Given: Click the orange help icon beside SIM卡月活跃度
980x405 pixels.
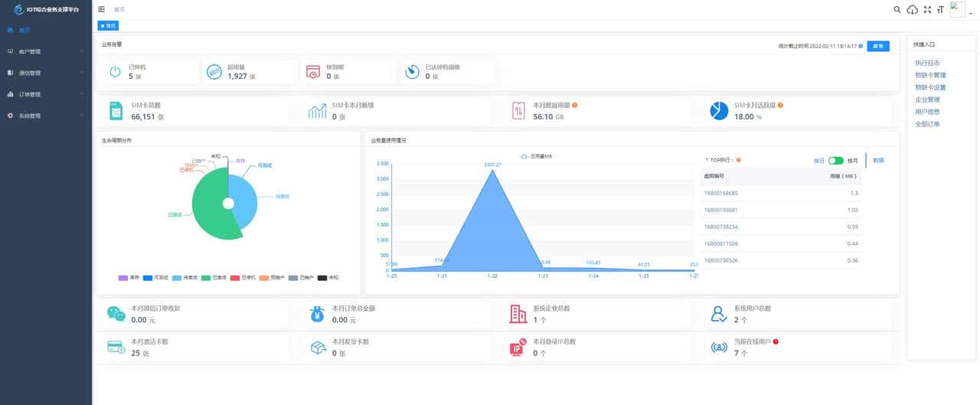Looking at the screenshot, I should (x=780, y=105).
